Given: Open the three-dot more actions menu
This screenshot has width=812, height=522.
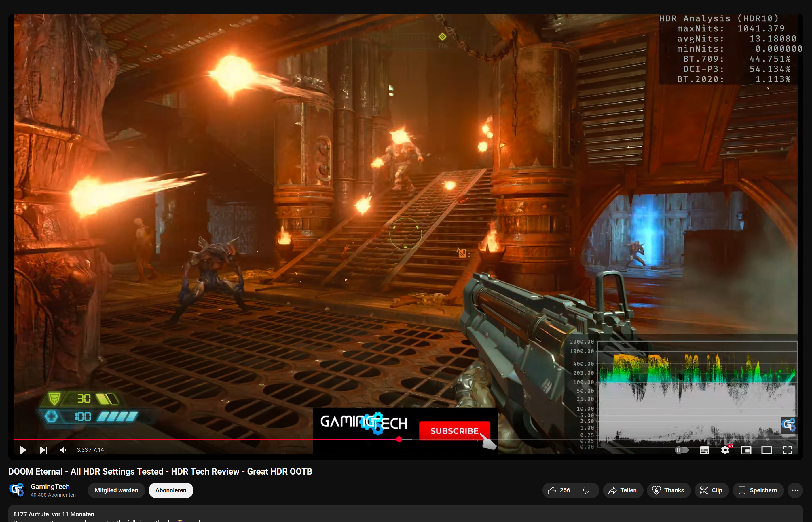Looking at the screenshot, I should [x=795, y=490].
